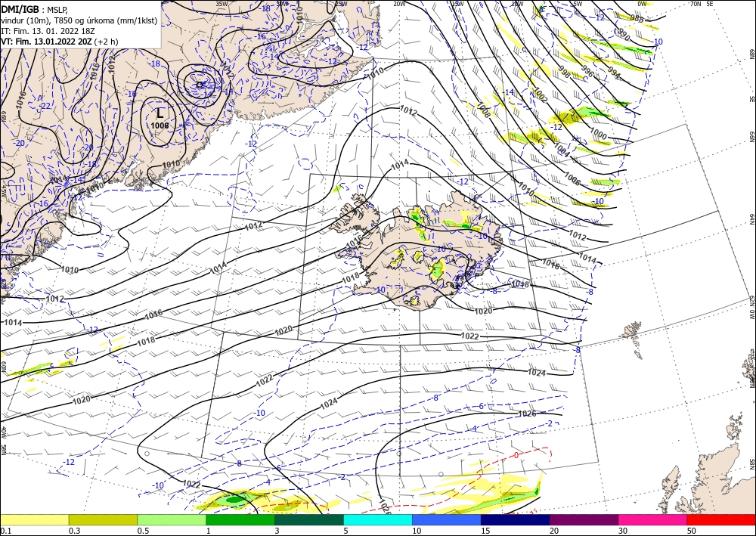Click the '45W' longitude label
The image size is (756, 536).
3,191
